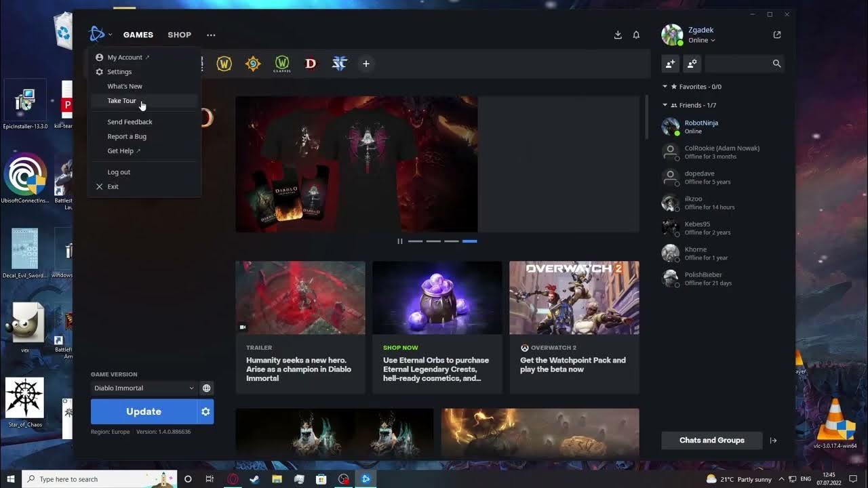Select friend ColRookie (Adam Nowak)

tap(721, 152)
